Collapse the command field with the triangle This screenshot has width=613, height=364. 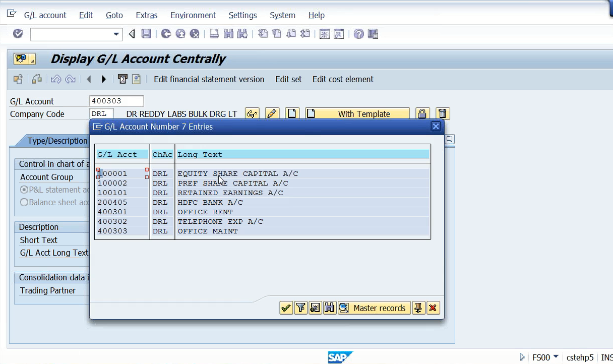(132, 34)
